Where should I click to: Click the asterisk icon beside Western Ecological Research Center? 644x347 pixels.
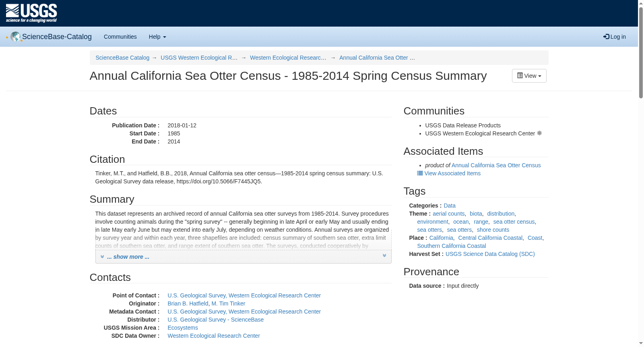[x=539, y=133]
